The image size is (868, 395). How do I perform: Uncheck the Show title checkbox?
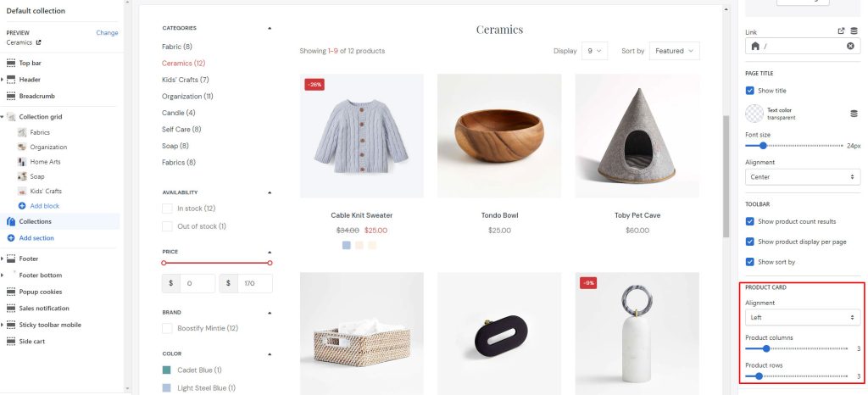click(x=750, y=90)
